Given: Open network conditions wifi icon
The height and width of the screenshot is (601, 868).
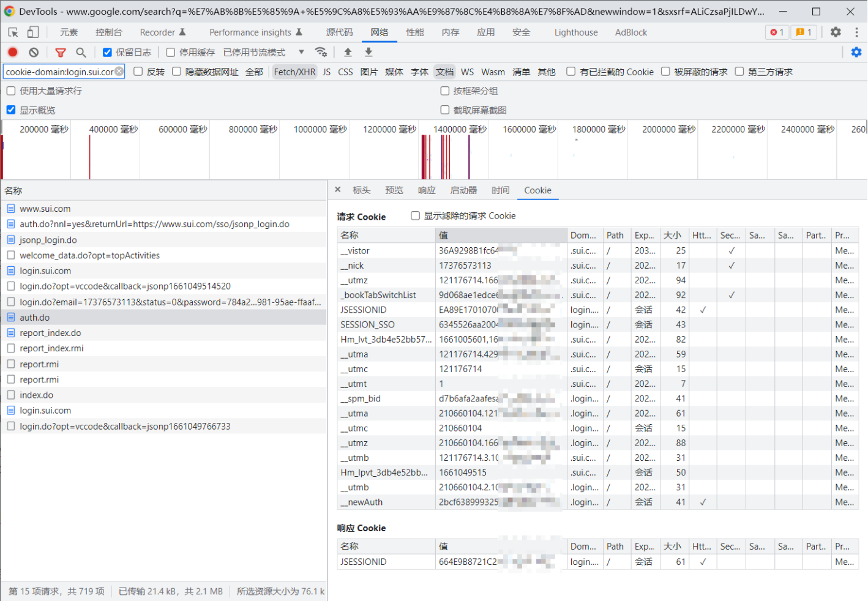Looking at the screenshot, I should coord(321,53).
